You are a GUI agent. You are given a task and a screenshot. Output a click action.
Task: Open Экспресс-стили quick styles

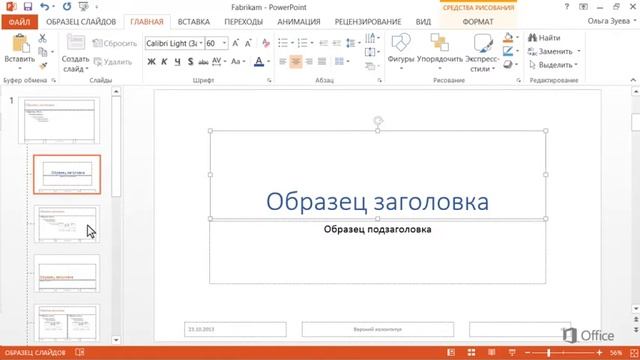(x=482, y=53)
